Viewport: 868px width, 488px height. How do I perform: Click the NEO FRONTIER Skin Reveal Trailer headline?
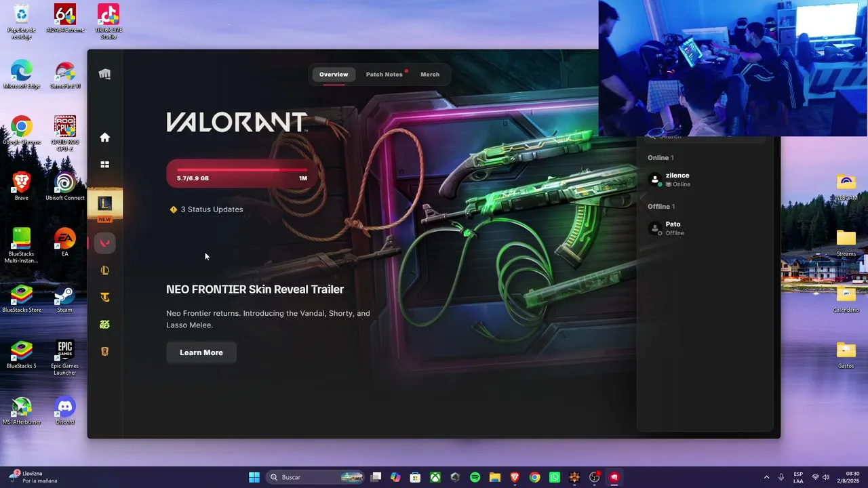tap(255, 289)
